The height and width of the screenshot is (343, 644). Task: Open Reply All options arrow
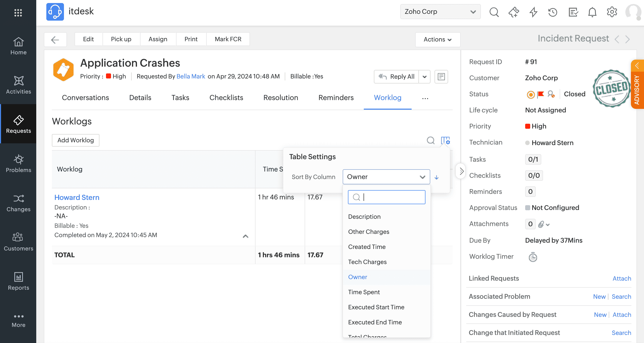(x=424, y=77)
